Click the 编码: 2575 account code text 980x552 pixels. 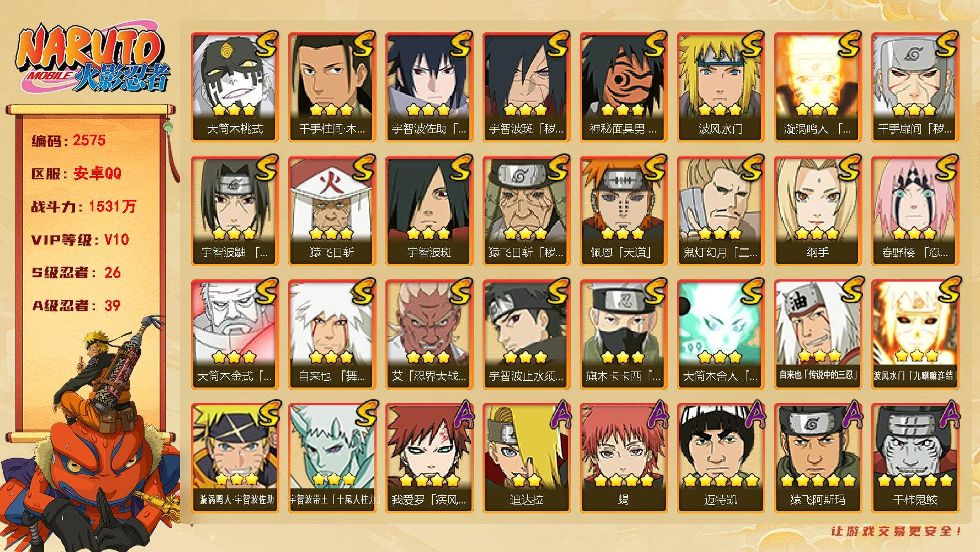coord(68,141)
